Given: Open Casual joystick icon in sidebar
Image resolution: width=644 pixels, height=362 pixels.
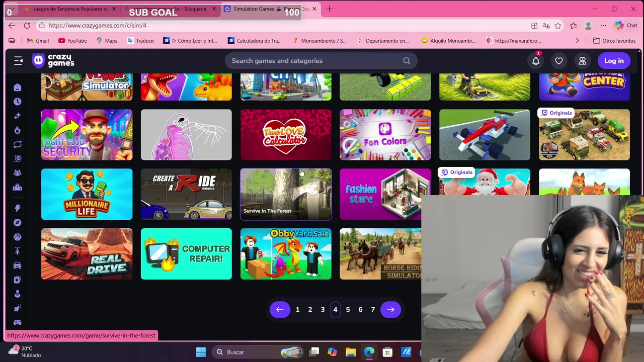Looking at the screenshot, I should pos(18,294).
